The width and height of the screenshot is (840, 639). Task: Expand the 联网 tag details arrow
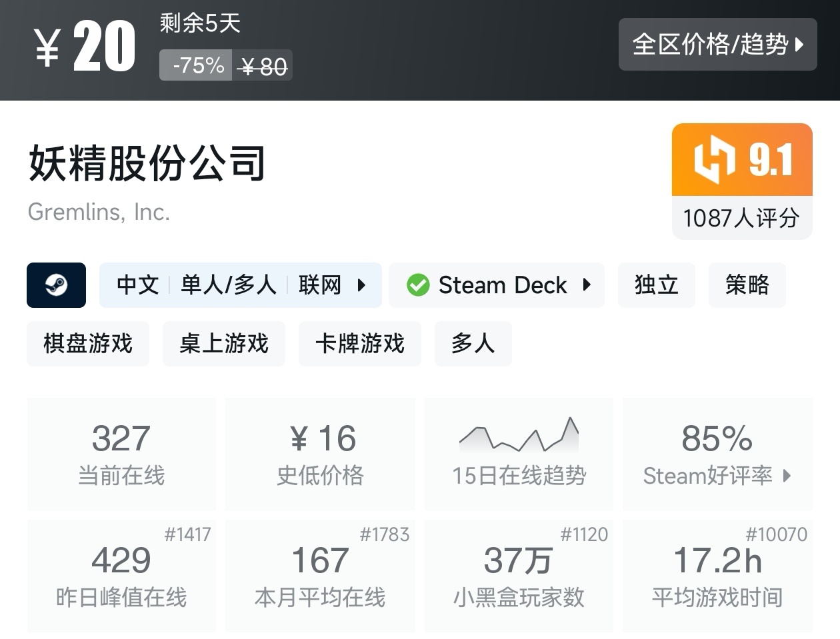coord(362,285)
